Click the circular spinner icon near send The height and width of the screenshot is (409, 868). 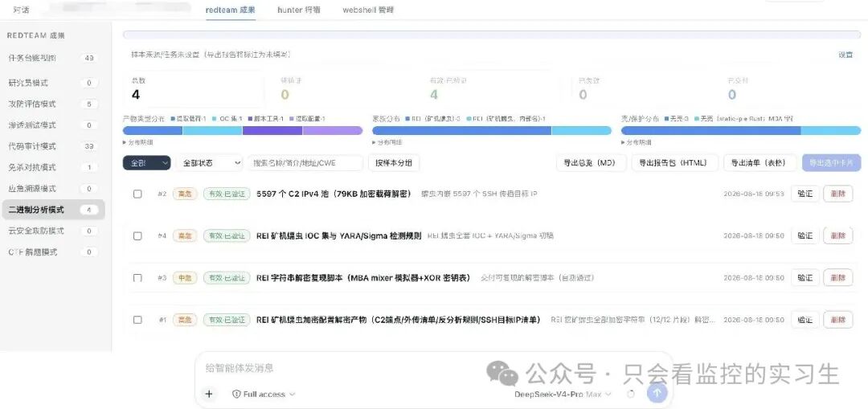pos(631,394)
